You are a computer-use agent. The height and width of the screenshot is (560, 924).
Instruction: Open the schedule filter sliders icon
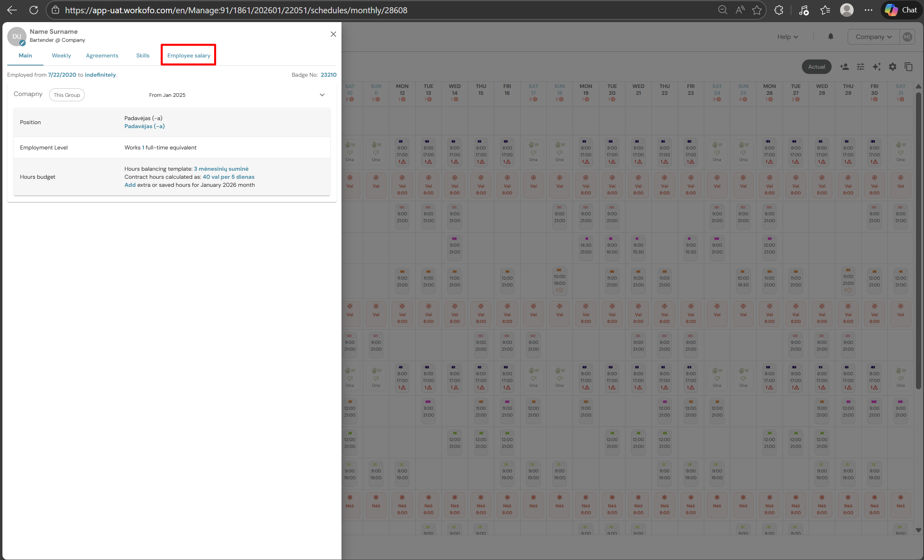pos(860,67)
